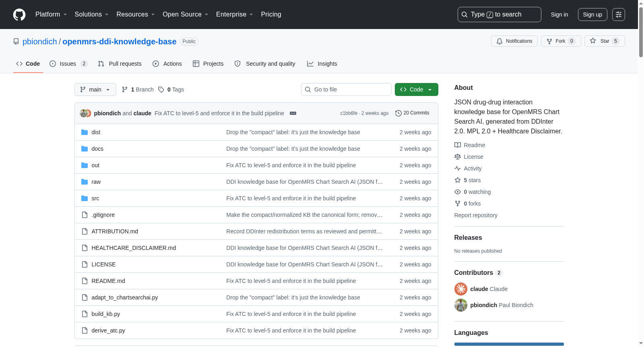Click the build_kb.py file icon

pyautogui.click(x=85, y=314)
